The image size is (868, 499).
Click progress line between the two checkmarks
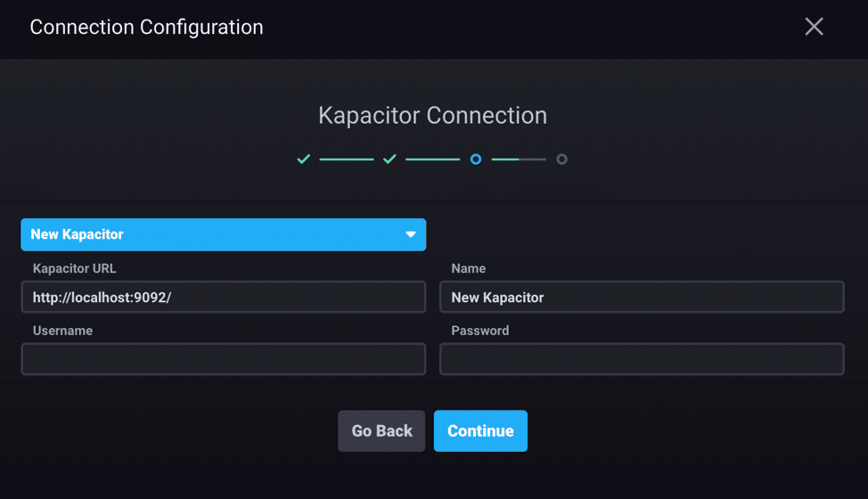point(347,160)
